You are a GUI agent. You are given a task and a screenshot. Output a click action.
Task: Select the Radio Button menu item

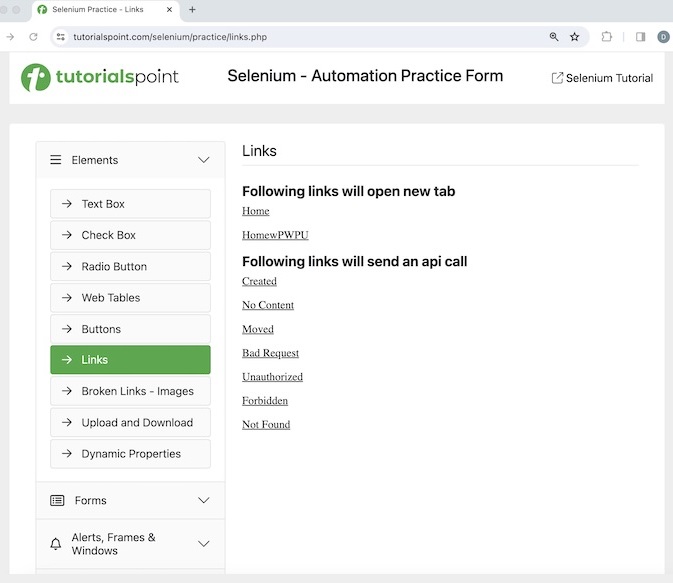130,266
